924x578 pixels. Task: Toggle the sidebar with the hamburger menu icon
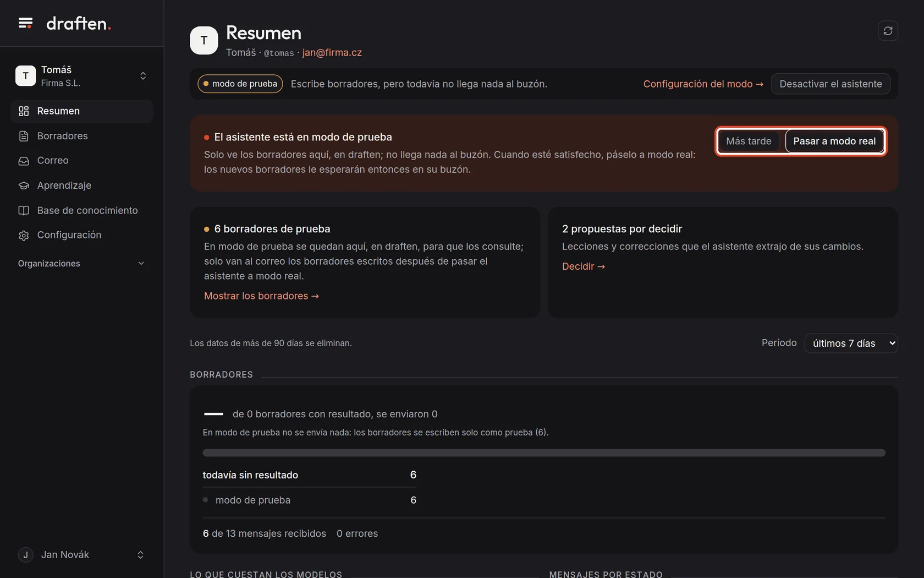pos(25,23)
